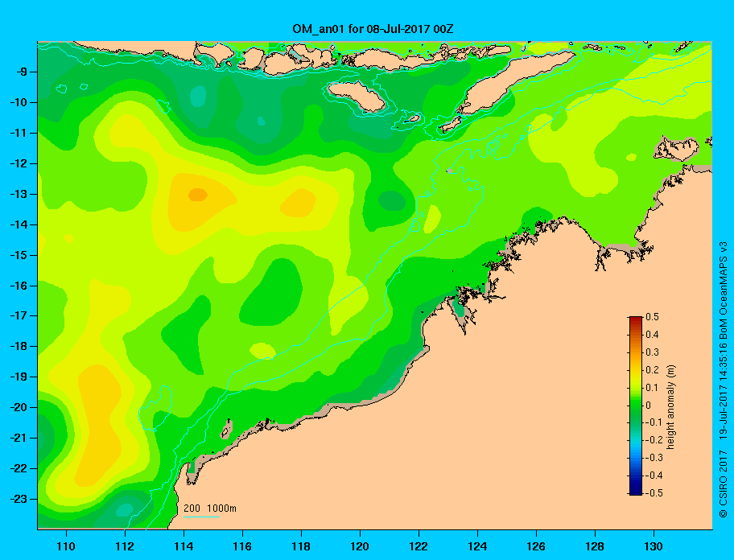The width and height of the screenshot is (734, 560).
Task: Click longitude label '120'
Action: pyautogui.click(x=360, y=546)
